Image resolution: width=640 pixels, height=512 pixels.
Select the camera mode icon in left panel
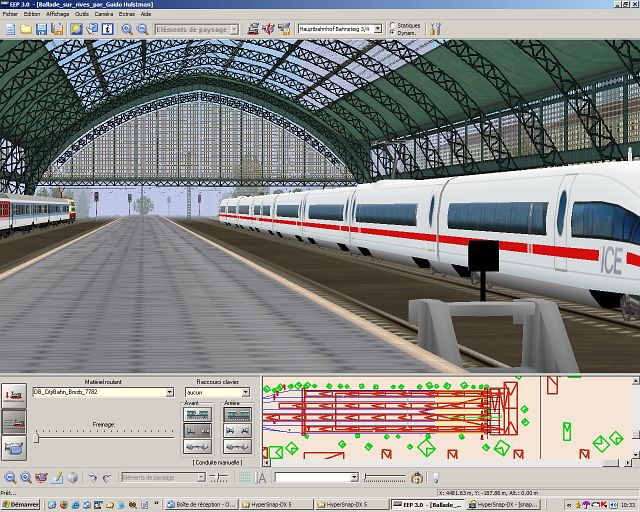[14, 449]
